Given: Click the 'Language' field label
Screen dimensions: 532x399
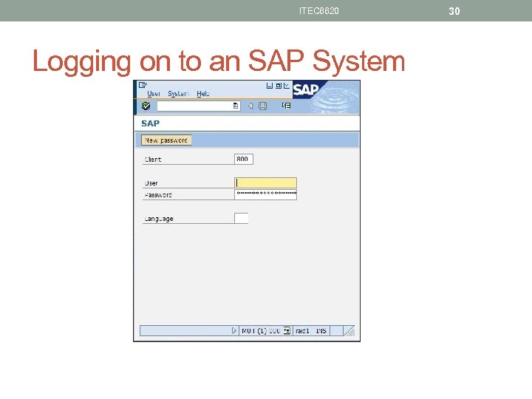Looking at the screenshot, I should click(159, 219).
